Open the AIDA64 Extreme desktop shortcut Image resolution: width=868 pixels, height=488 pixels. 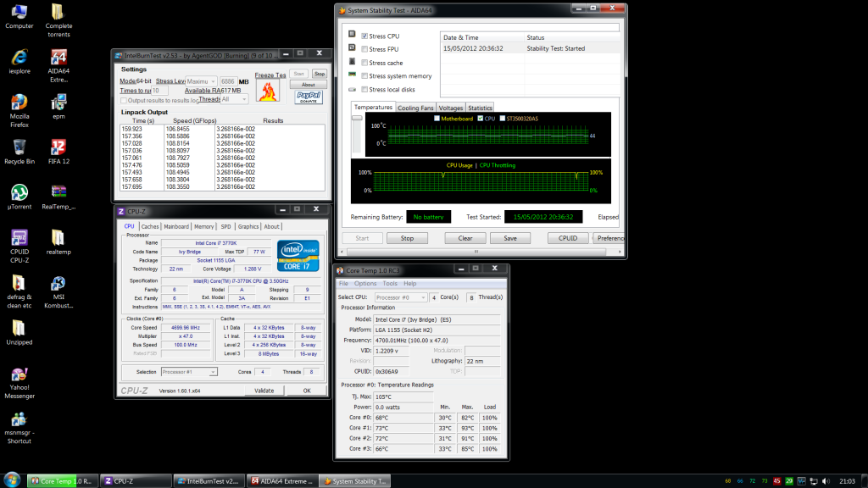coord(58,59)
